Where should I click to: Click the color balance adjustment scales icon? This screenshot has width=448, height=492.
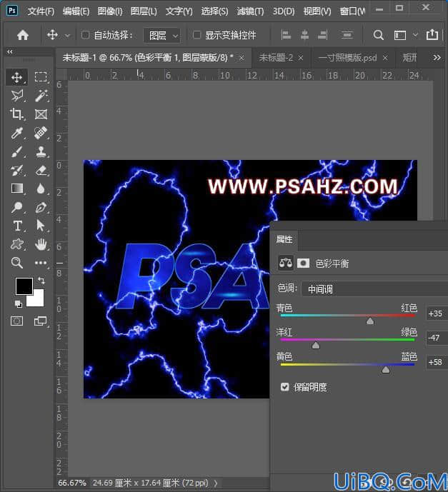(x=286, y=263)
